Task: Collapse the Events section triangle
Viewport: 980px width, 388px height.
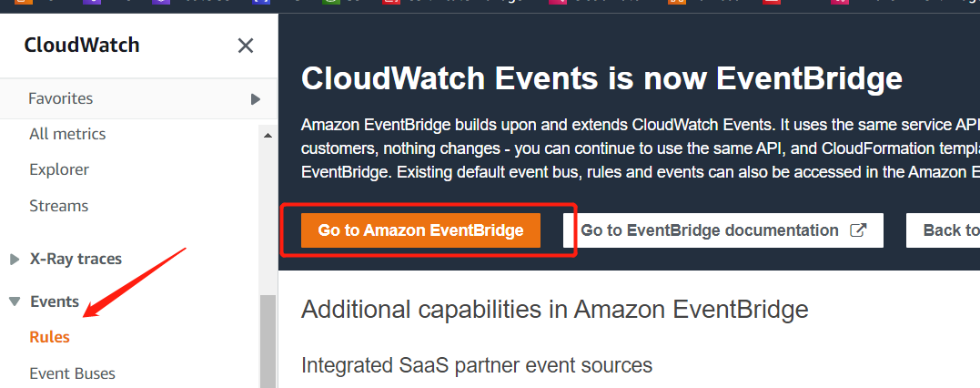Action: (15, 301)
